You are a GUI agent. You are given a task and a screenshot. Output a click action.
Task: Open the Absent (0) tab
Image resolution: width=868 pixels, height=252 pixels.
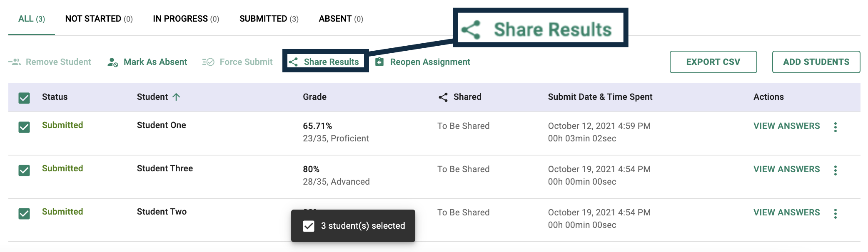(341, 19)
